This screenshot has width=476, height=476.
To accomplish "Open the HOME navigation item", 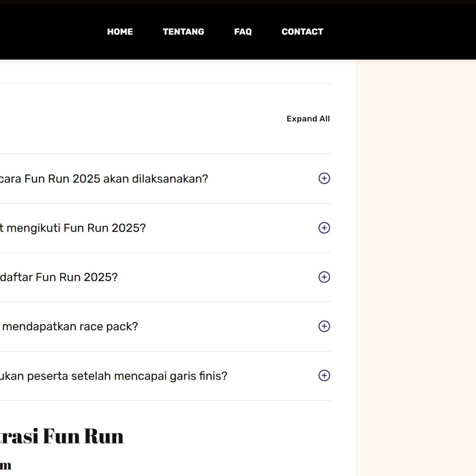I will 120,32.
